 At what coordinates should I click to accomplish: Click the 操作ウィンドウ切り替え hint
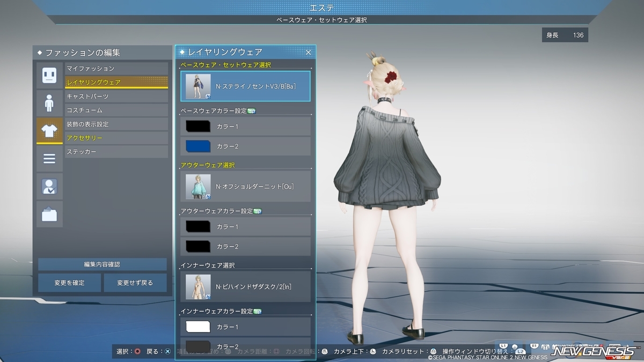coord(483,352)
